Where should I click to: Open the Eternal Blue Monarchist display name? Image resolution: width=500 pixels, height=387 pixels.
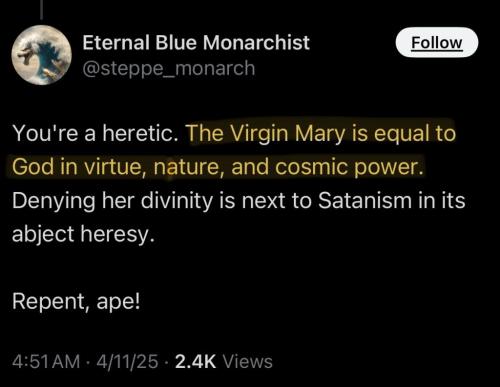[x=196, y=43]
